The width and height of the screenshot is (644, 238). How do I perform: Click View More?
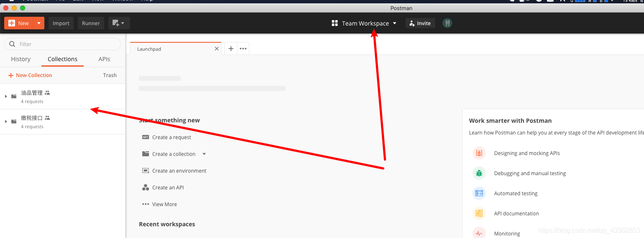click(x=164, y=204)
